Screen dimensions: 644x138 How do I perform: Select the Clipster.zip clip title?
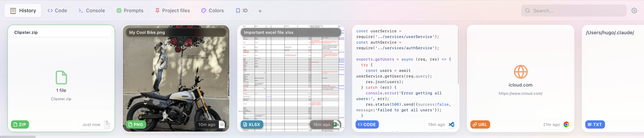coord(26,33)
